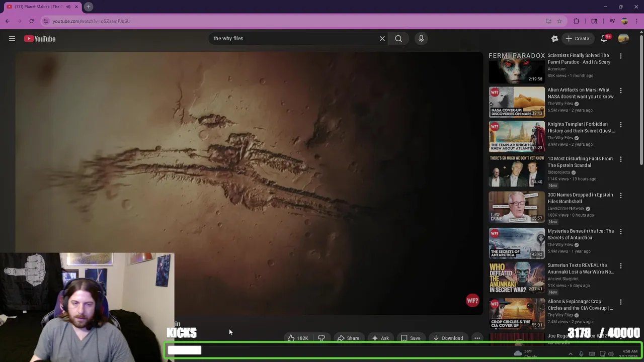The width and height of the screenshot is (644, 362).
Task: Open more actions ellipsis below the video
Action: (477, 338)
